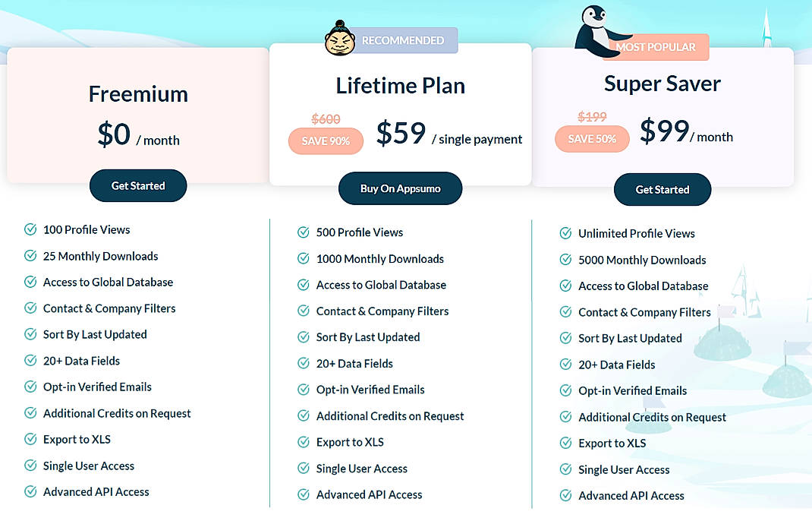Viewport: 812px width, 521px height.
Task: Click the checkmark next to Unlimited Profile Views
Action: coord(566,234)
